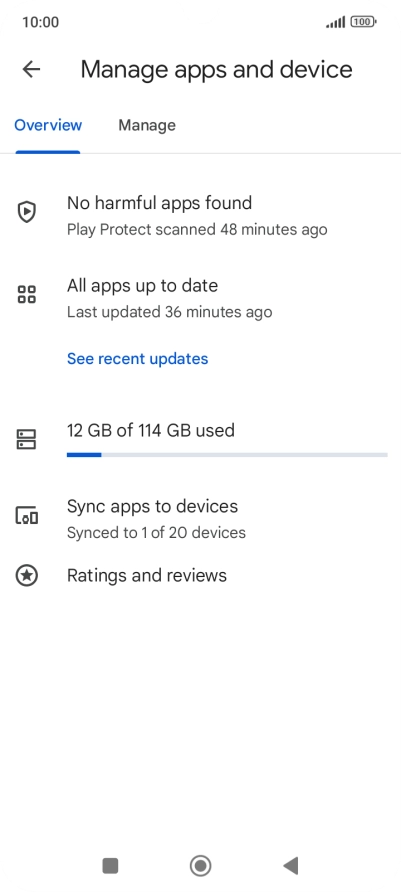401x892 pixels.
Task: Open All apps up to date entry
Action: coord(200,298)
